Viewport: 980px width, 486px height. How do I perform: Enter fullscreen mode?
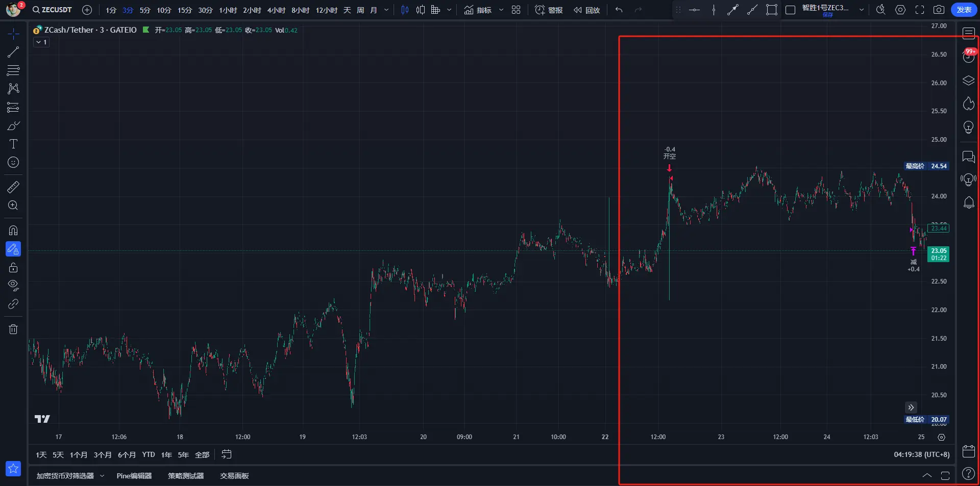point(919,10)
